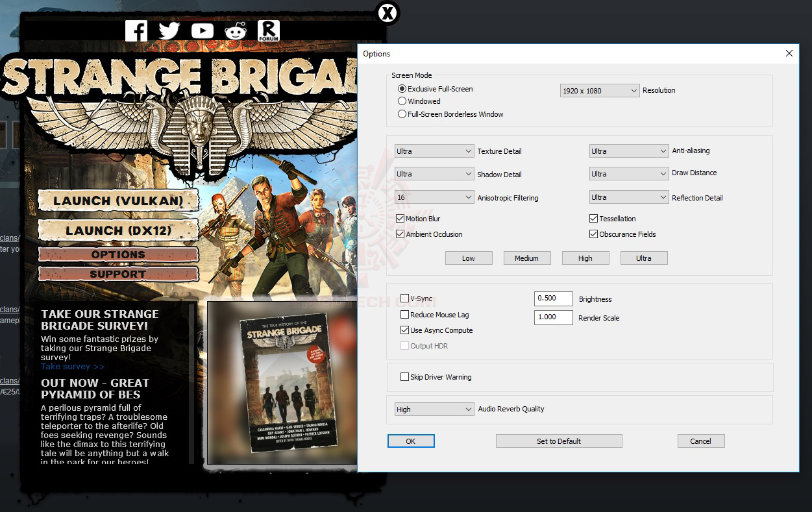Enable Reduce Mouse Lag

(x=405, y=315)
